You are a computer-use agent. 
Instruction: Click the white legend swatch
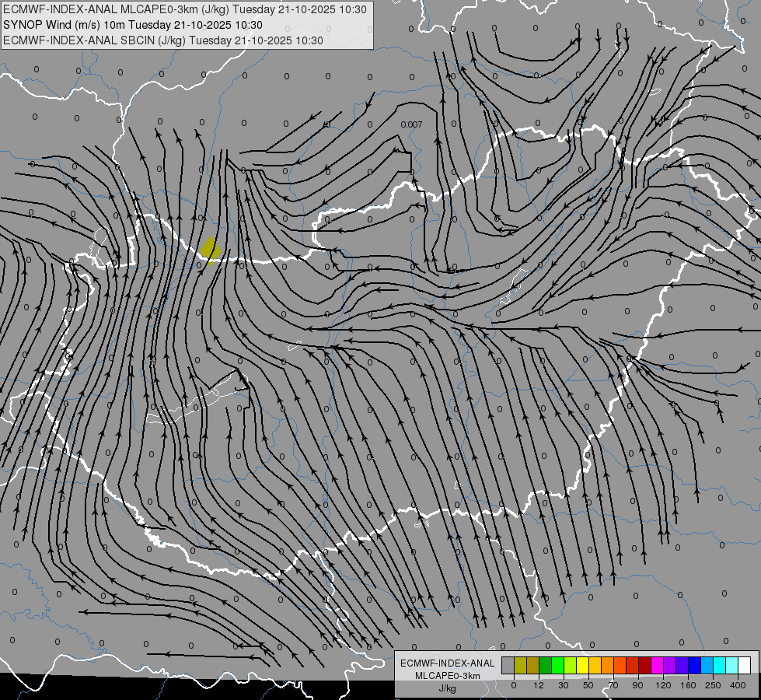point(745,665)
